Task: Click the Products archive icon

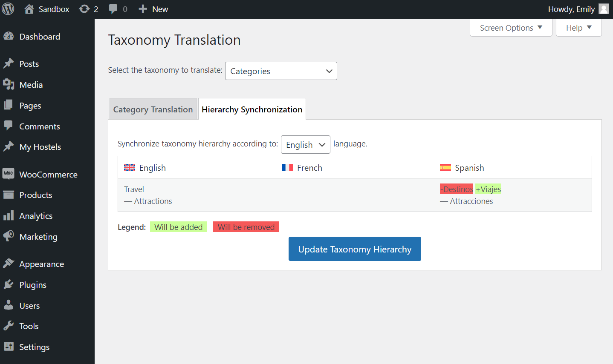Action: 9,195
